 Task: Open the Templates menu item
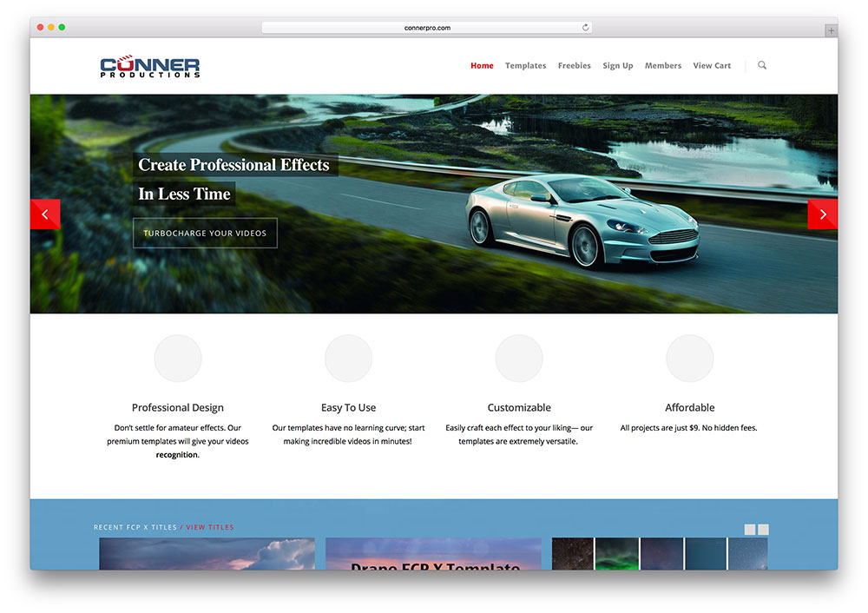(x=525, y=65)
